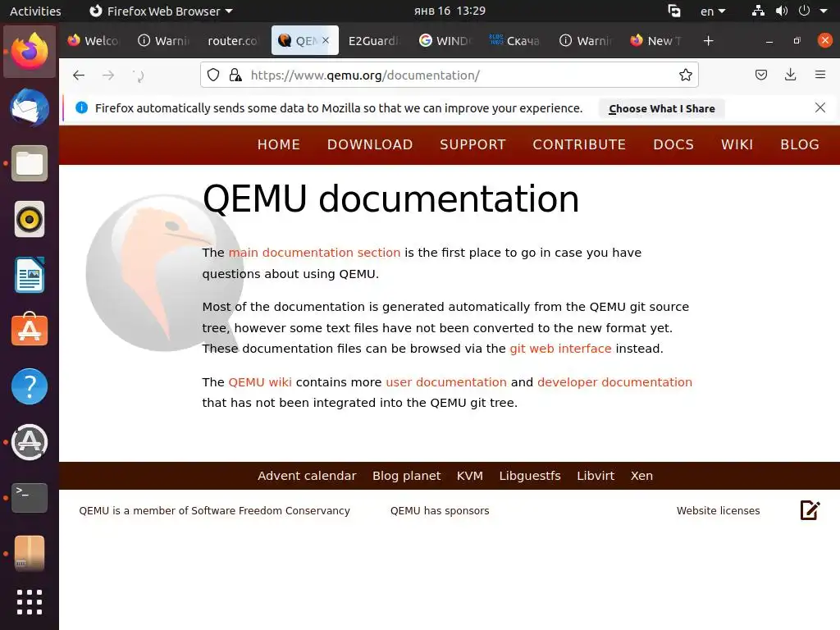Open Ubuntu Software store icon

point(30,330)
